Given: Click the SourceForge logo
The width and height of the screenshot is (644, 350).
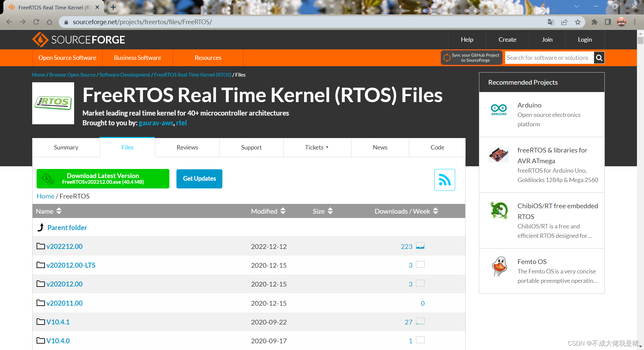Looking at the screenshot, I should [x=78, y=40].
